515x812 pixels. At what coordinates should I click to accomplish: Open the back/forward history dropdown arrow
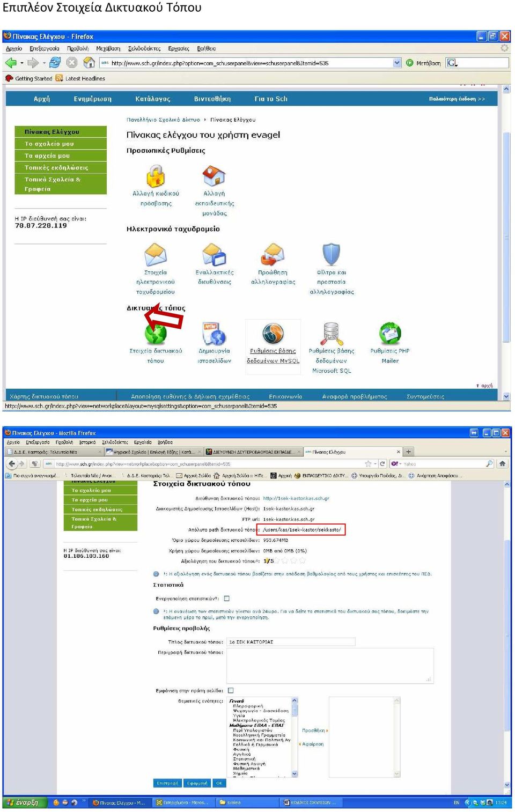click(x=21, y=63)
